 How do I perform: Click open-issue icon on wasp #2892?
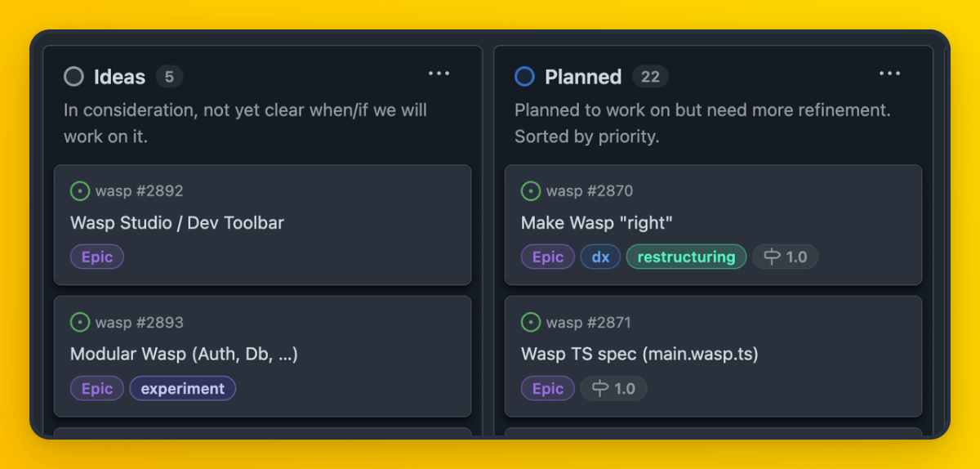[80, 191]
